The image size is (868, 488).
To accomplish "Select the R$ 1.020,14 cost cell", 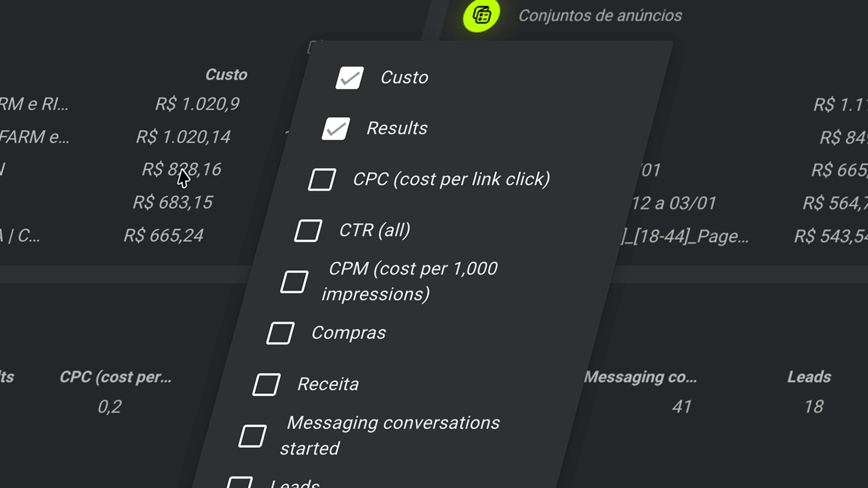I will [183, 137].
